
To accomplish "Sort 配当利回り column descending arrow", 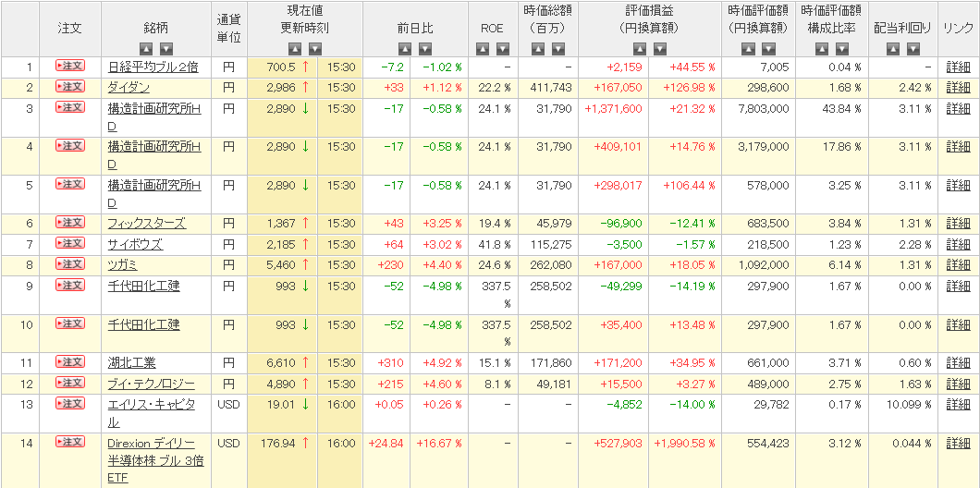I will pyautogui.click(x=913, y=48).
